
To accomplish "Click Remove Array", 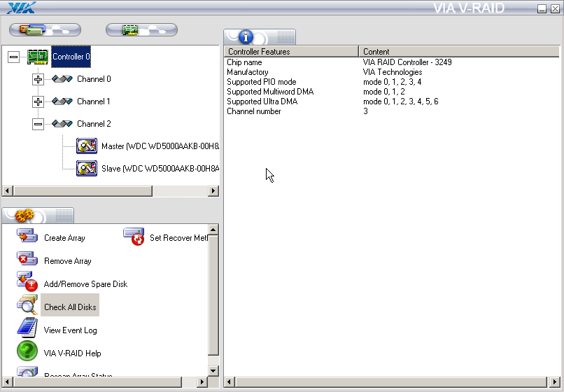I will tap(68, 261).
